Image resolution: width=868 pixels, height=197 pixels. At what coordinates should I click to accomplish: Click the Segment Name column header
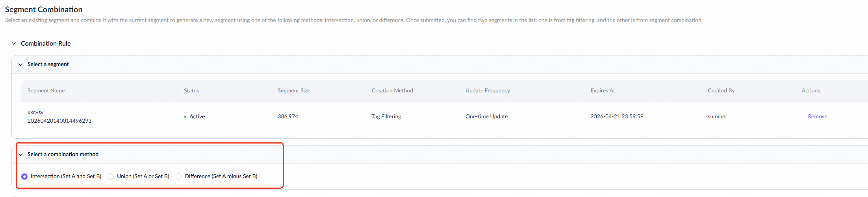46,91
